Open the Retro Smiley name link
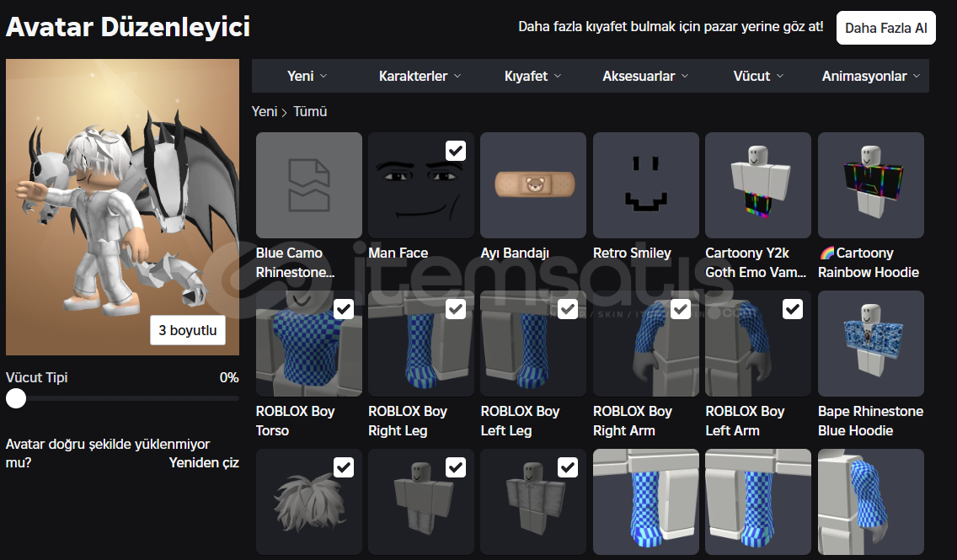This screenshot has height=560, width=957. [632, 253]
